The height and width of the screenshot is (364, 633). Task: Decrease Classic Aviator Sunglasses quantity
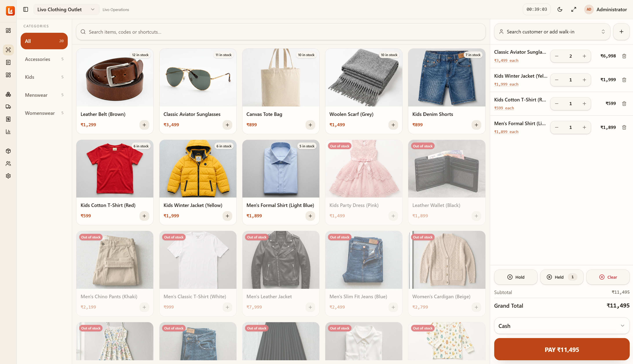pos(556,56)
